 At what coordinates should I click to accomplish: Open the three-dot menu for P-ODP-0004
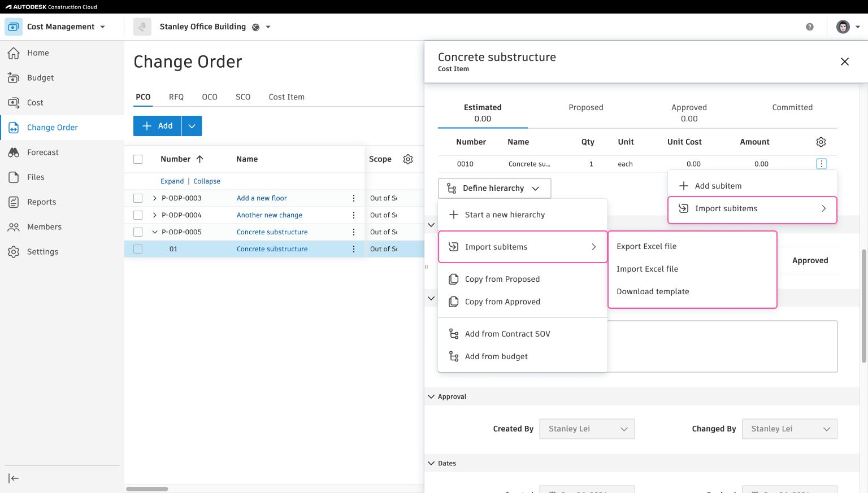pos(354,215)
